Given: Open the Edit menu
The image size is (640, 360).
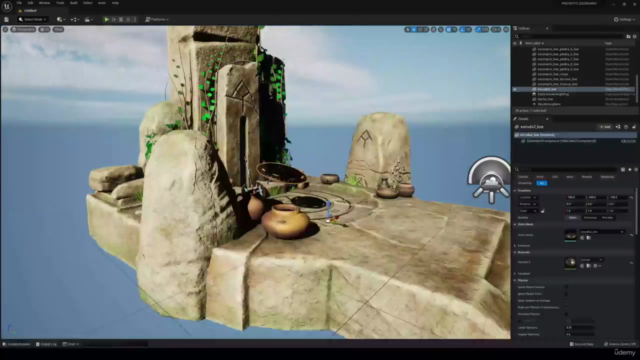Looking at the screenshot, I should click(x=30, y=3).
